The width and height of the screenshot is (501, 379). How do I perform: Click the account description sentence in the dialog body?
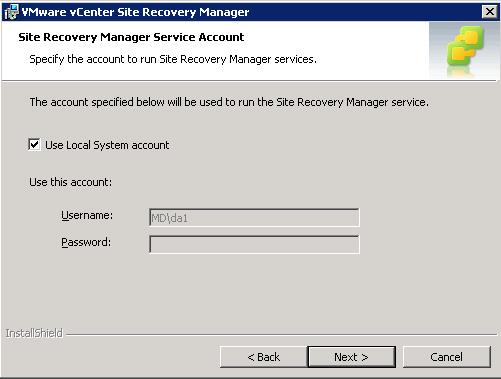pyautogui.click(x=229, y=102)
